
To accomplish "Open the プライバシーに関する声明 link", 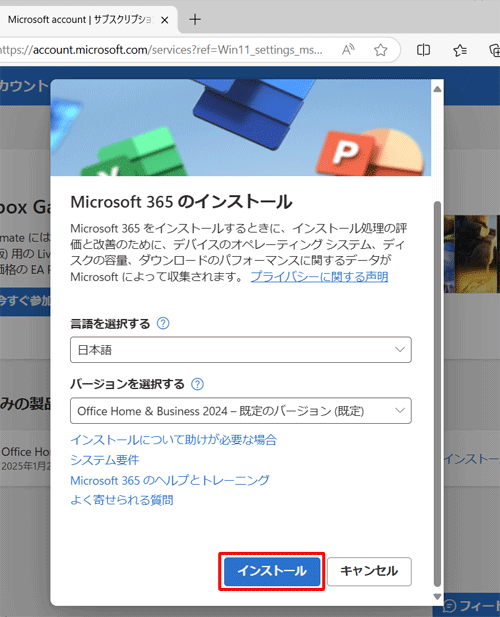I will pyautogui.click(x=319, y=277).
